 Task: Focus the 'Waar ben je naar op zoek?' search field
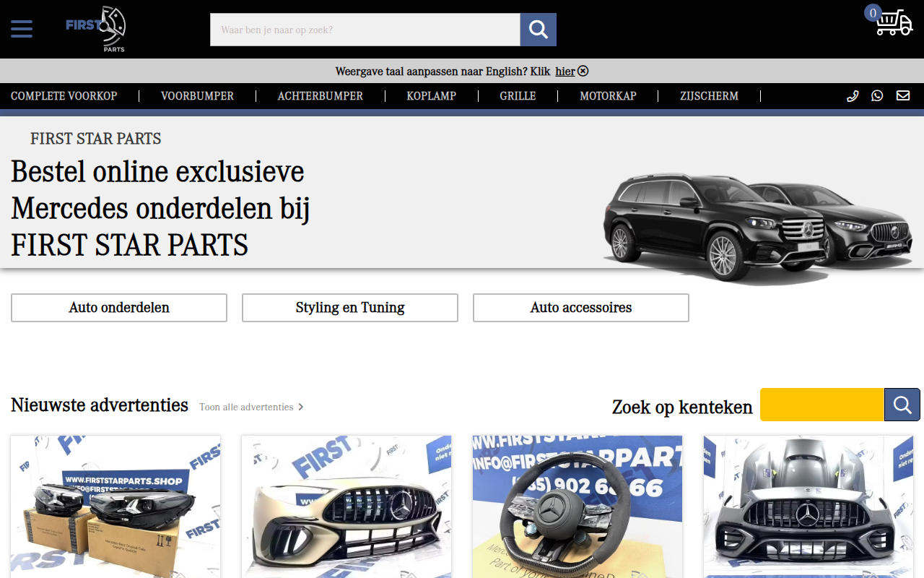pyautogui.click(x=365, y=30)
